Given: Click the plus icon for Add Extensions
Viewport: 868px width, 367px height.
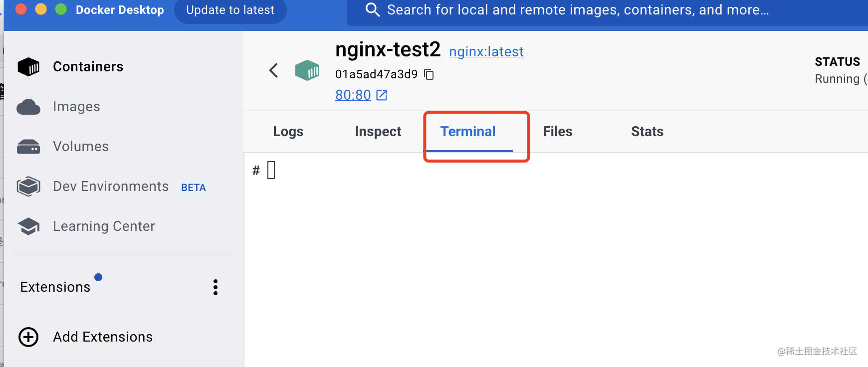Looking at the screenshot, I should tap(28, 337).
